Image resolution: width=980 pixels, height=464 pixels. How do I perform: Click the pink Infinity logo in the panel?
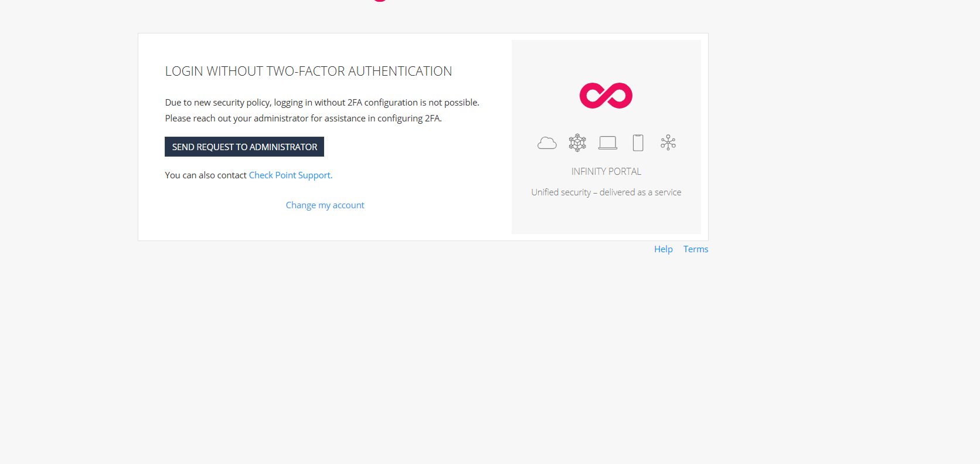point(605,96)
